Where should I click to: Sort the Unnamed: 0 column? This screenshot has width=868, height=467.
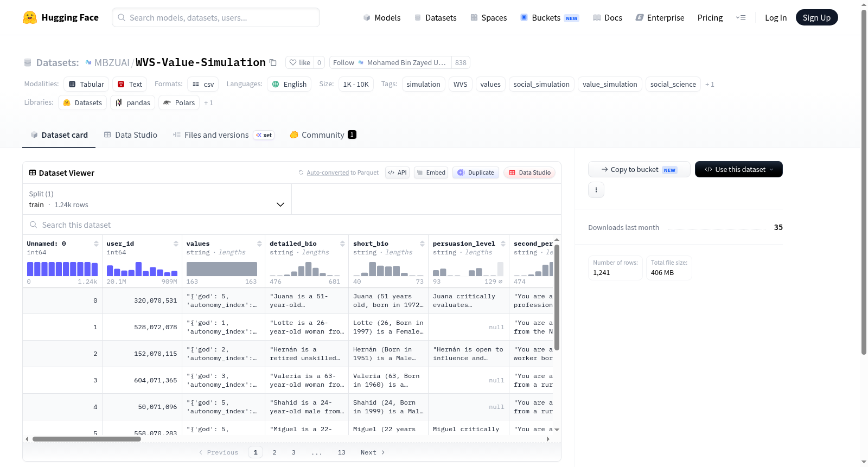click(x=96, y=244)
